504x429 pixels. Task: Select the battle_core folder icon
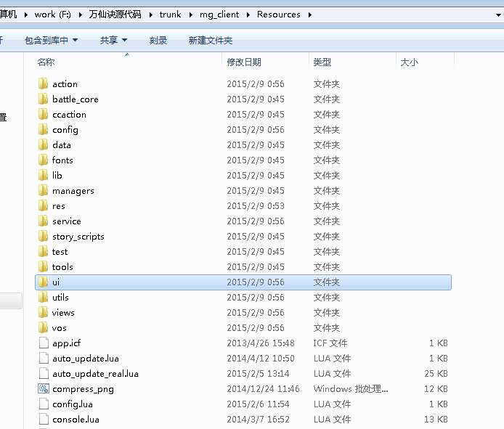[44, 99]
